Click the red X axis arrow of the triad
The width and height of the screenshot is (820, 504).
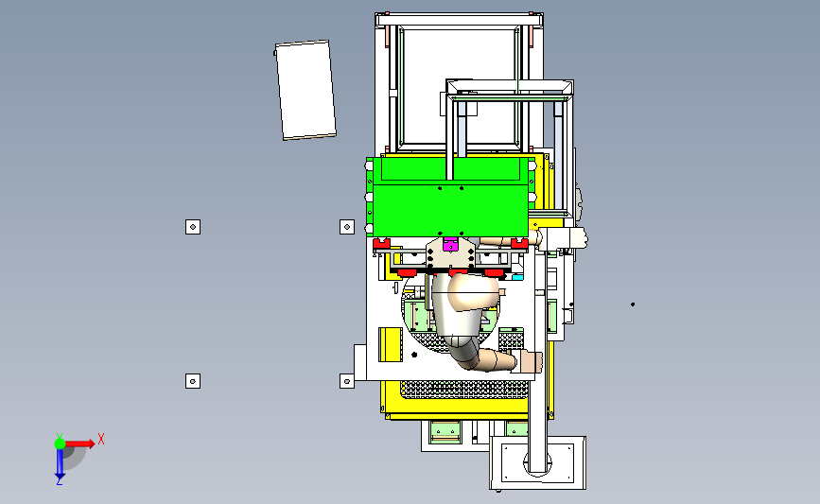point(80,443)
